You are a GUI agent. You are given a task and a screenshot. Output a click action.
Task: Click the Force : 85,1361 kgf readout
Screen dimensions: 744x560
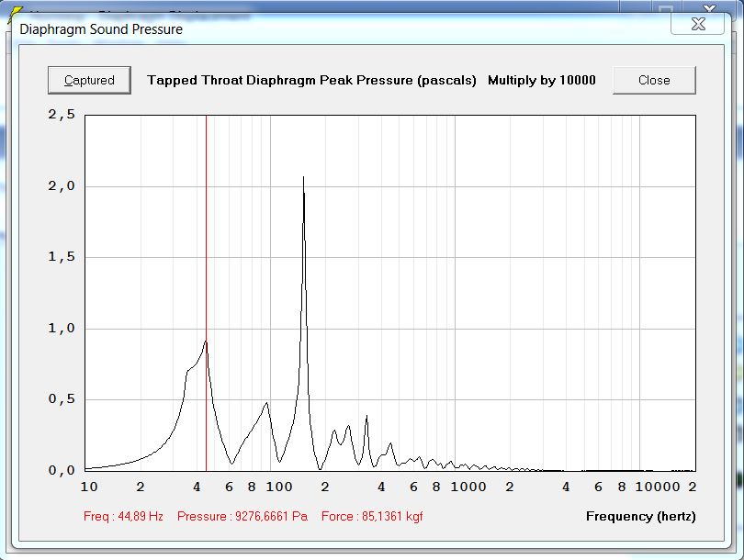tap(371, 516)
